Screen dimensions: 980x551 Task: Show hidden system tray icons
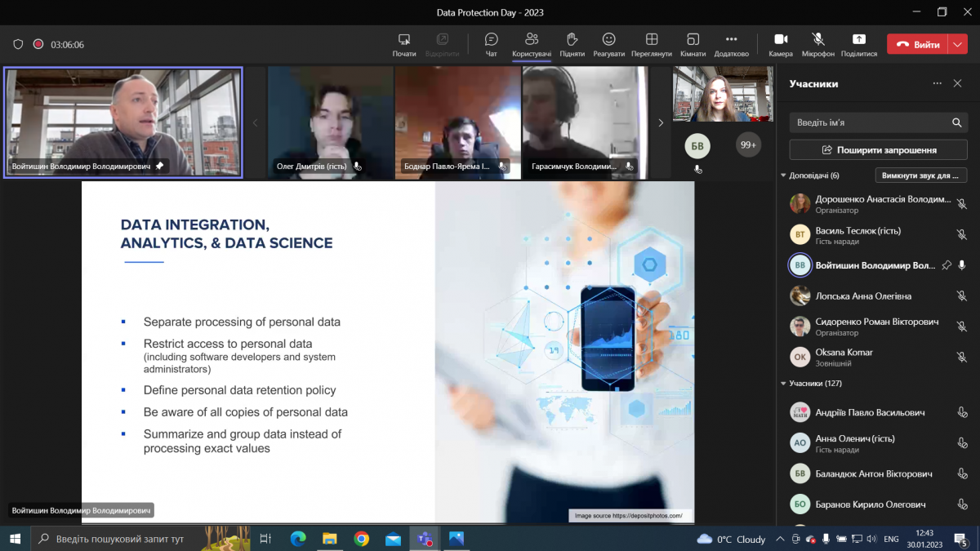[782, 539]
